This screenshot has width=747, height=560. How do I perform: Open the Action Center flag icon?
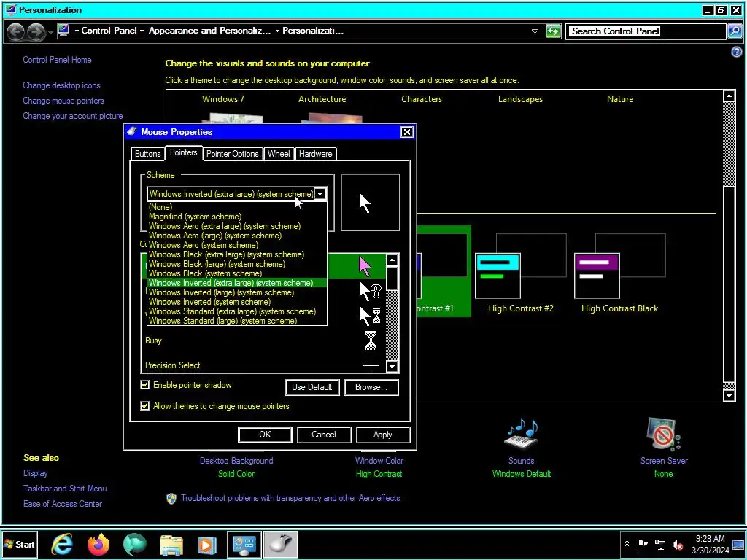point(642,544)
